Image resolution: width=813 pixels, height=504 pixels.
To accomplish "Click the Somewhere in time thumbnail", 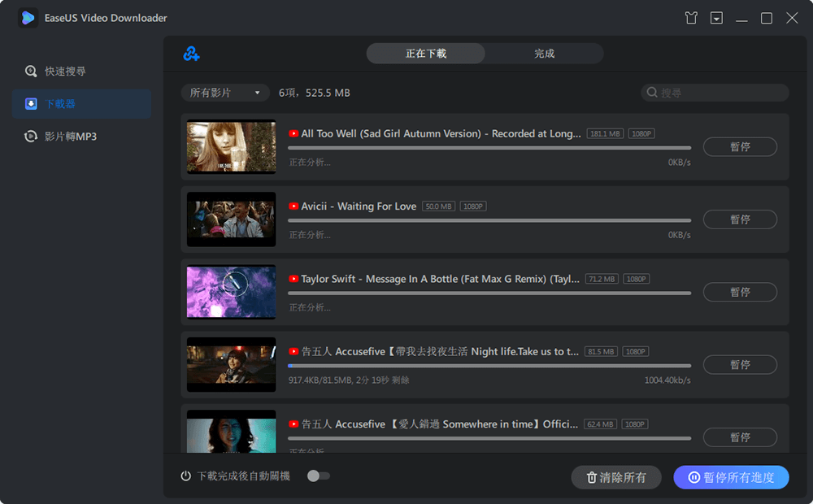I will 231,432.
